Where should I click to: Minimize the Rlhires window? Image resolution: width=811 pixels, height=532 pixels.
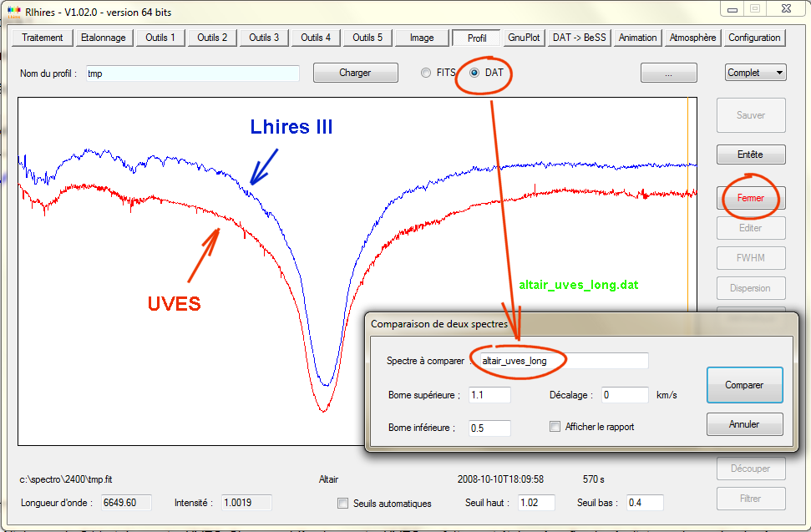[732, 9]
